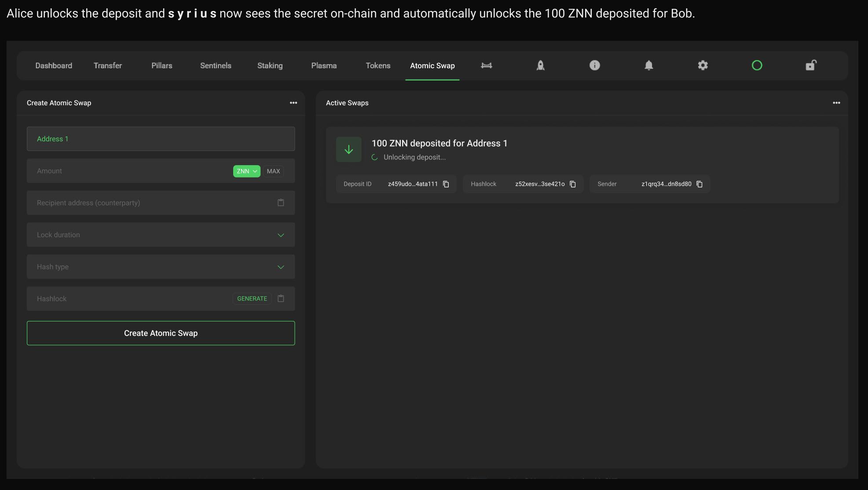
Task: Open settings gear icon
Action: (703, 66)
